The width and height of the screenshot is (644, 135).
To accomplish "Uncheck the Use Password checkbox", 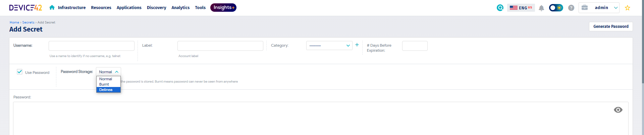I will (20, 72).
